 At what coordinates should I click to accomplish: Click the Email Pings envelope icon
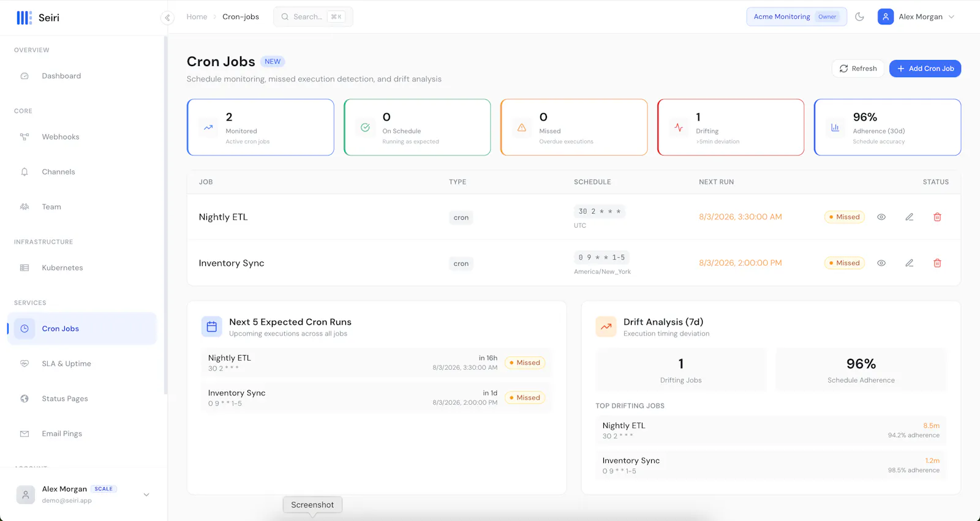[x=24, y=433]
